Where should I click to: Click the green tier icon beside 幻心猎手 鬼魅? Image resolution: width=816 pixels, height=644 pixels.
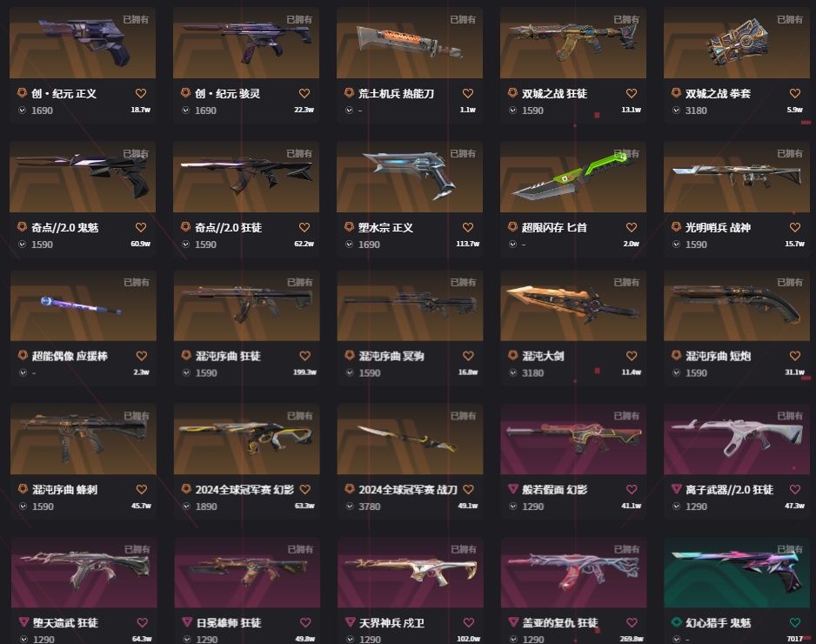[x=676, y=621]
